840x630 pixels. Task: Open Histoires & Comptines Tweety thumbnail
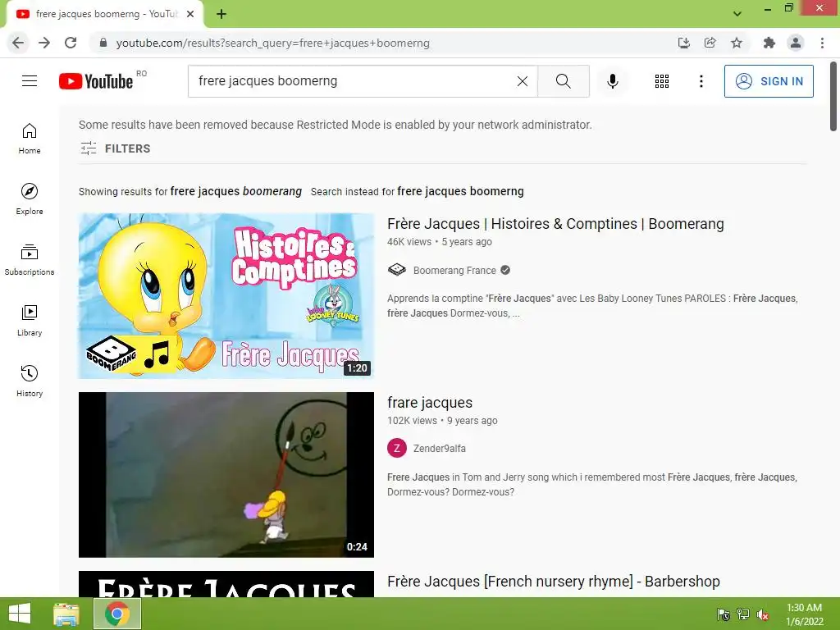(226, 295)
